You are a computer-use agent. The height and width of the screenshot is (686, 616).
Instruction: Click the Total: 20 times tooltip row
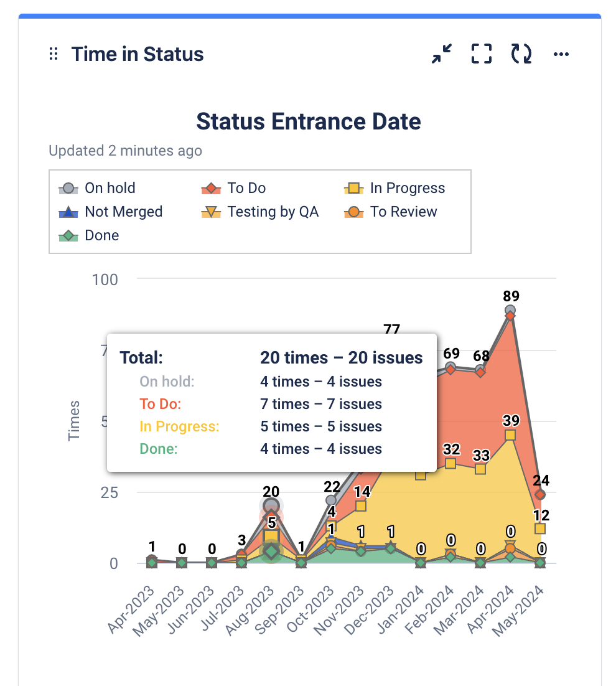(268, 357)
